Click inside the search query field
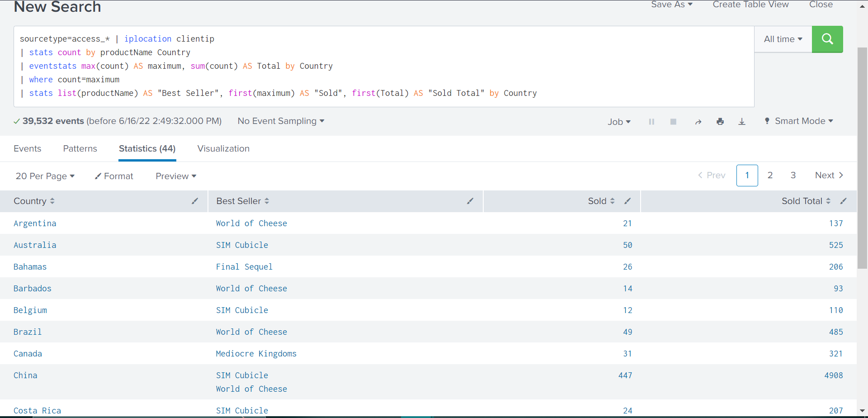This screenshot has height=418, width=868. pos(362,66)
